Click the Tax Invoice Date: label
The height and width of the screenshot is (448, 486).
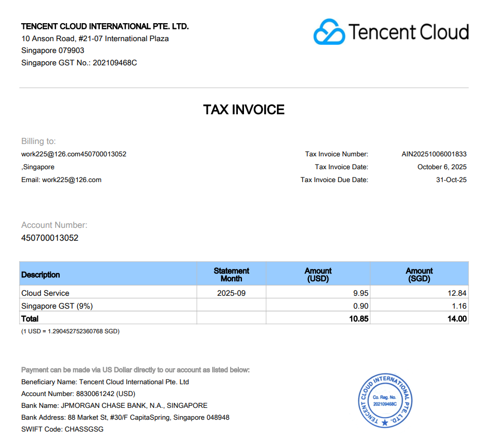(x=341, y=167)
